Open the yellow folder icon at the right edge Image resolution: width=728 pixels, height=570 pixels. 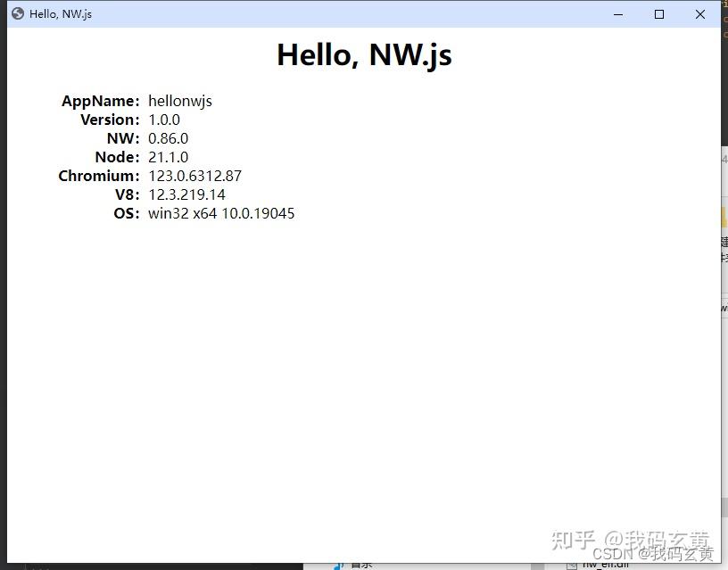tap(724, 217)
